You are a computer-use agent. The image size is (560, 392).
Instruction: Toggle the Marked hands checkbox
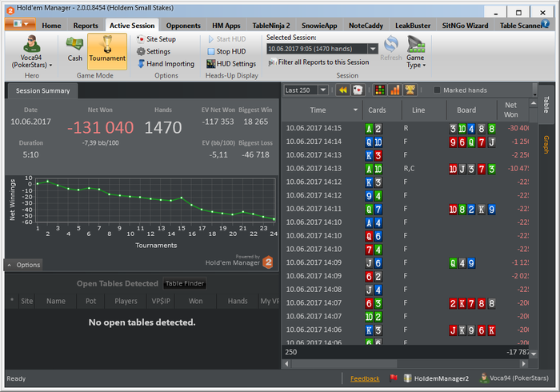(437, 90)
